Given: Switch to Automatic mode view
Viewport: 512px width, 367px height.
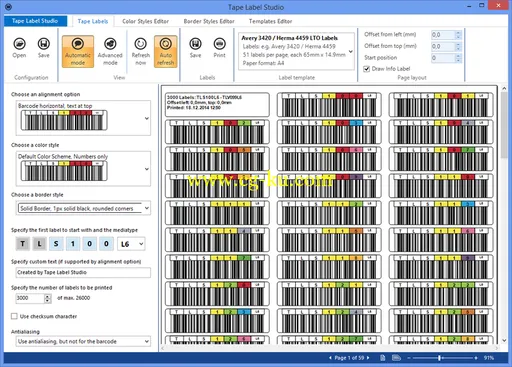Looking at the screenshot, I should 78,51.
